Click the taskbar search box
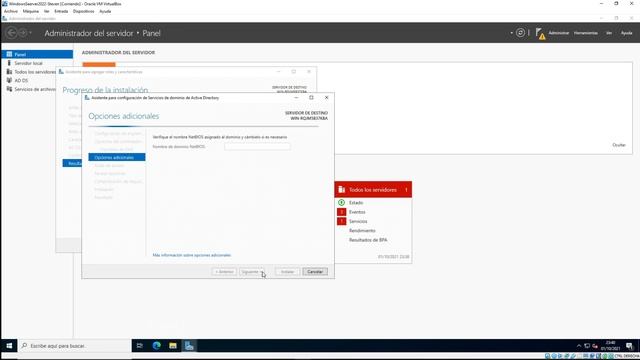Screen dimensions: 640x360 pyautogui.click(x=75, y=346)
